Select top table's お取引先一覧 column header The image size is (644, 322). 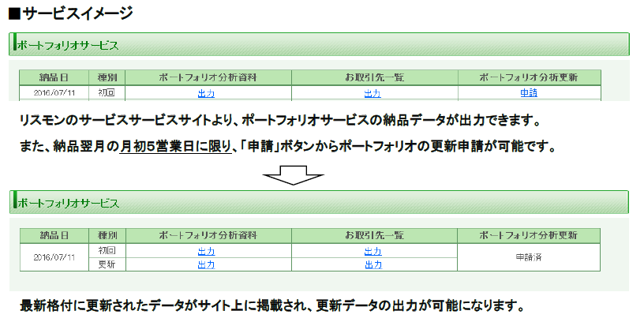374,77
